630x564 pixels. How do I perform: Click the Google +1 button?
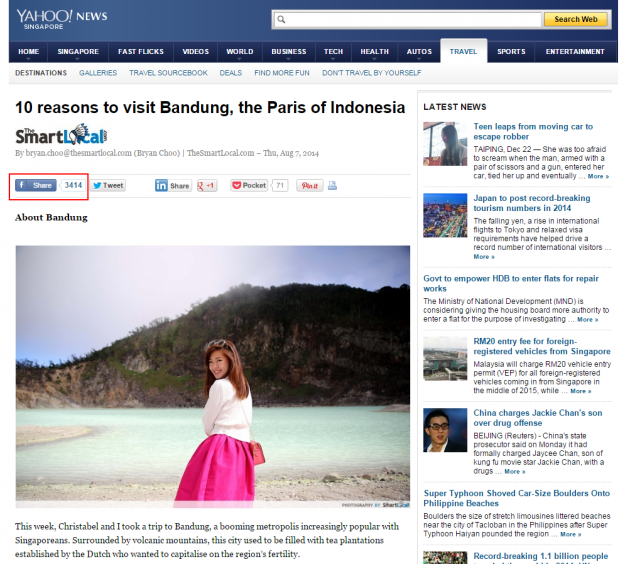tap(207, 185)
